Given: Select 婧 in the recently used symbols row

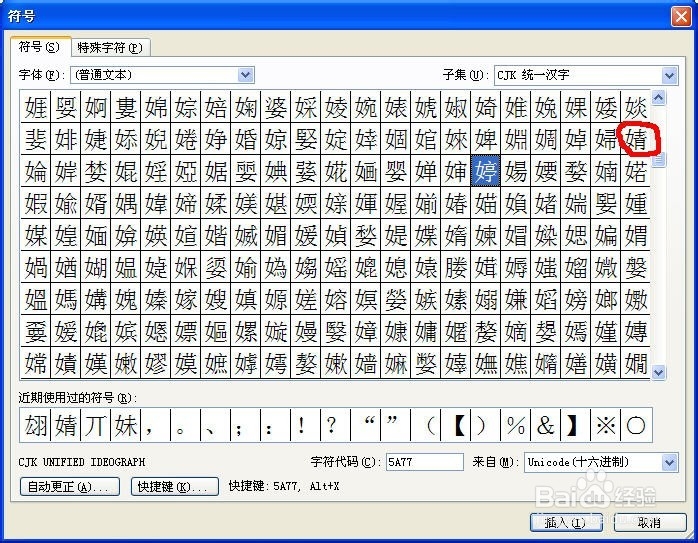Looking at the screenshot, I should point(66,425).
